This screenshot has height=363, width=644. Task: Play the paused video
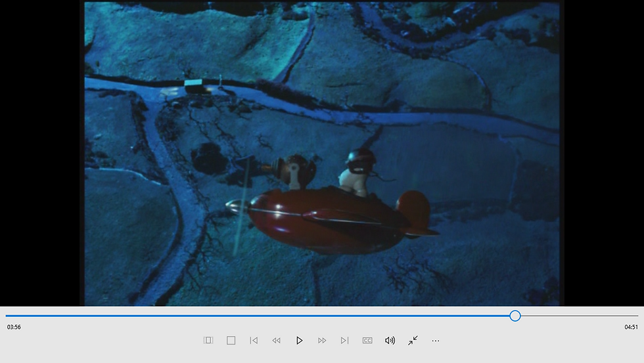coord(300,341)
